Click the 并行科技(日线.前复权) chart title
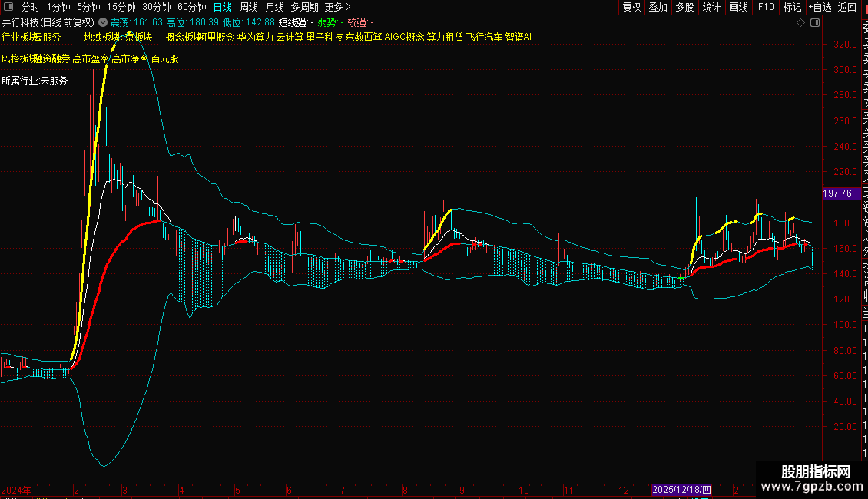Image resolution: width=868 pixels, height=499 pixels. click(48, 23)
